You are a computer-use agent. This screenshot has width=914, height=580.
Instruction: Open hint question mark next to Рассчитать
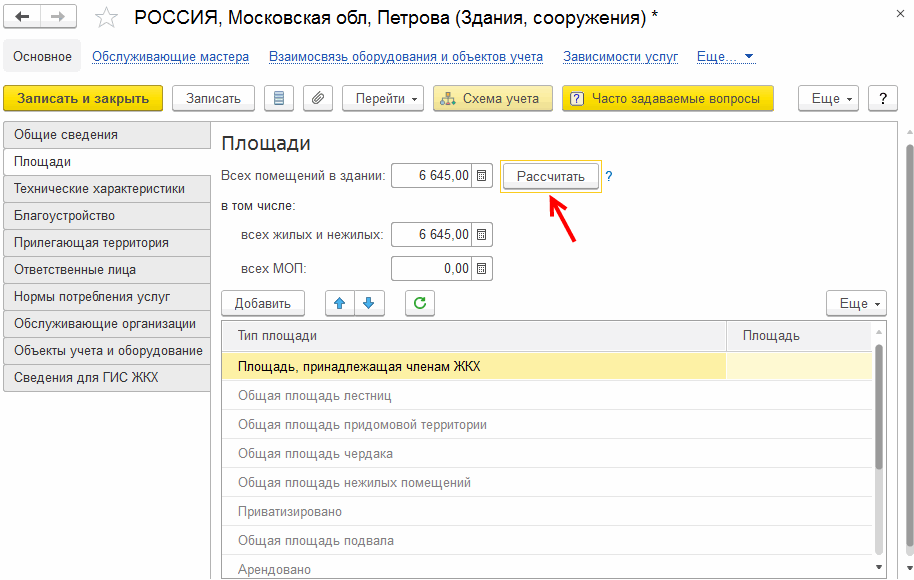(x=609, y=176)
